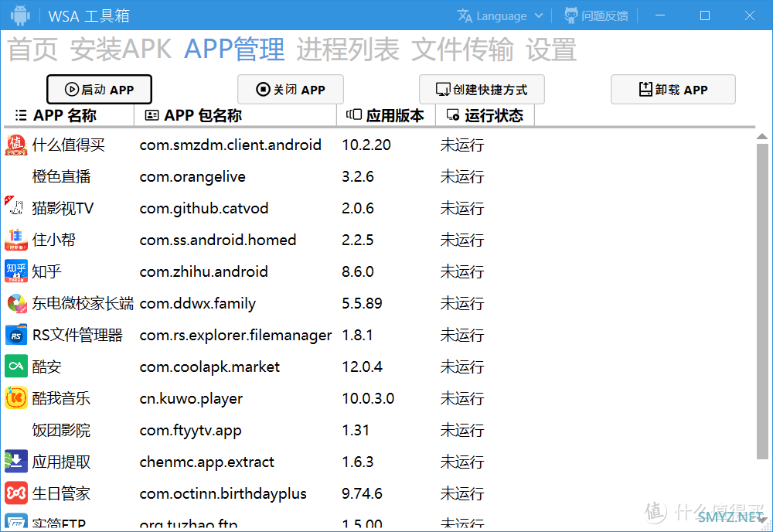
Task: Open the 进程列表 tab
Action: pos(348,49)
